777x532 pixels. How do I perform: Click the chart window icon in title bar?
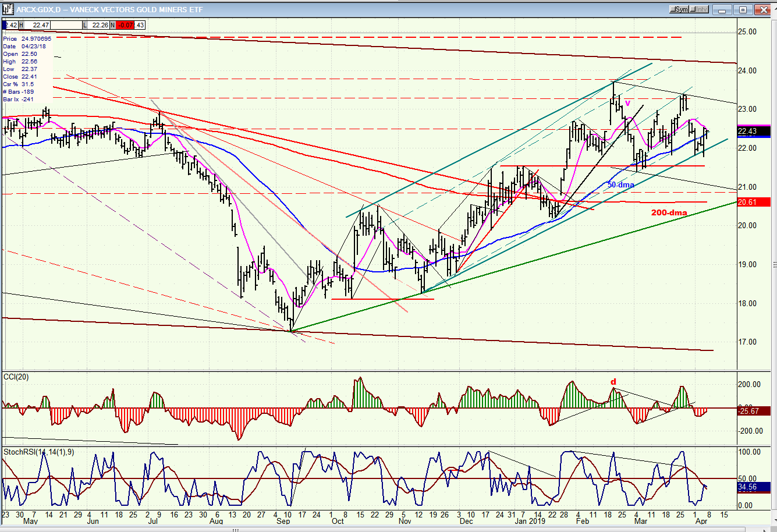(x=7, y=9)
